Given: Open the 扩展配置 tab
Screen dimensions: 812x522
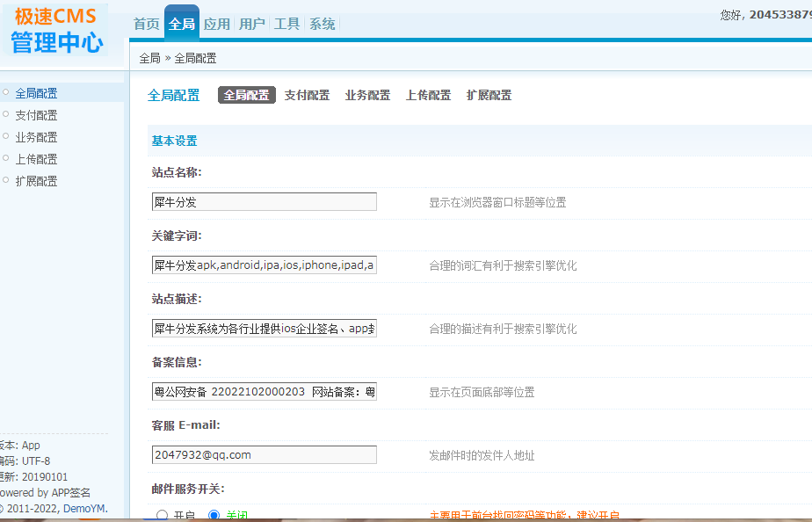Looking at the screenshot, I should pyautogui.click(x=489, y=96).
